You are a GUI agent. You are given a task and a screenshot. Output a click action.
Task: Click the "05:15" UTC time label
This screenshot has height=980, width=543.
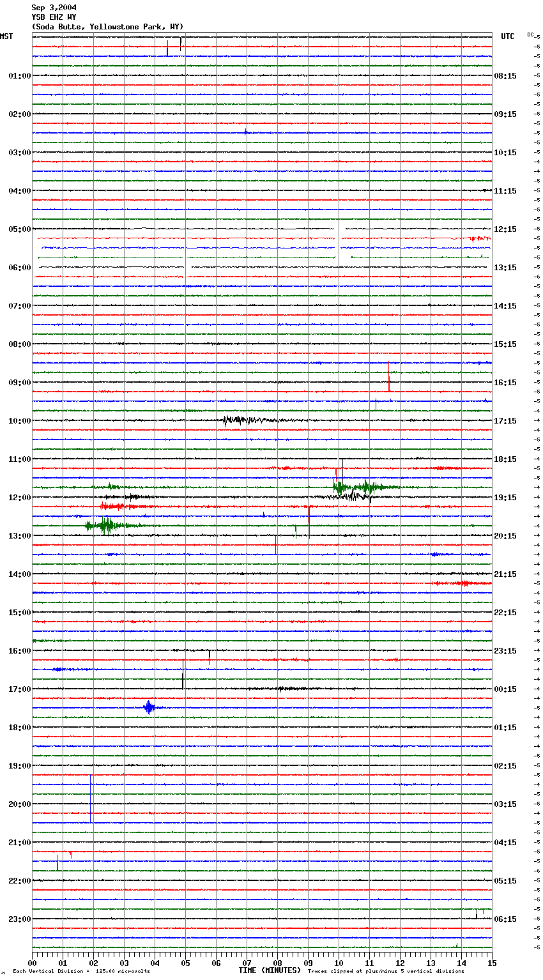coord(505,881)
